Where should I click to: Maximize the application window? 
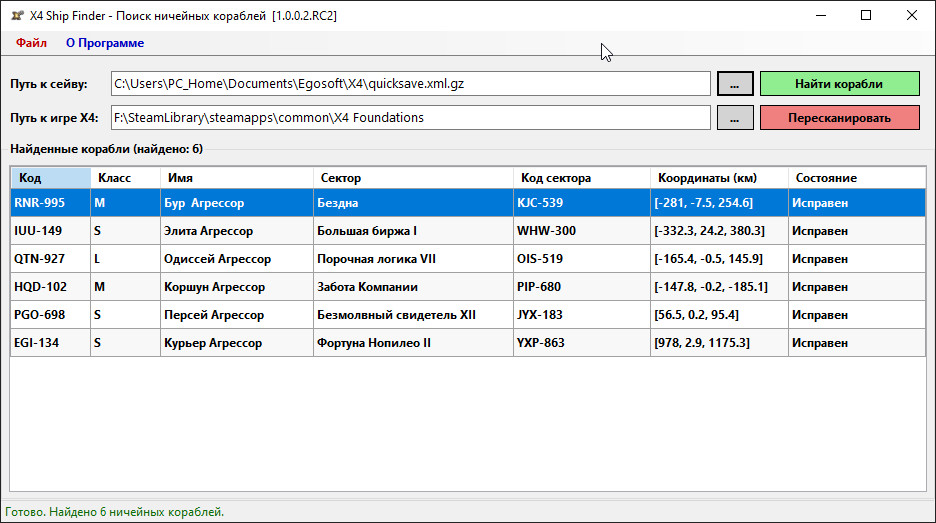[866, 16]
